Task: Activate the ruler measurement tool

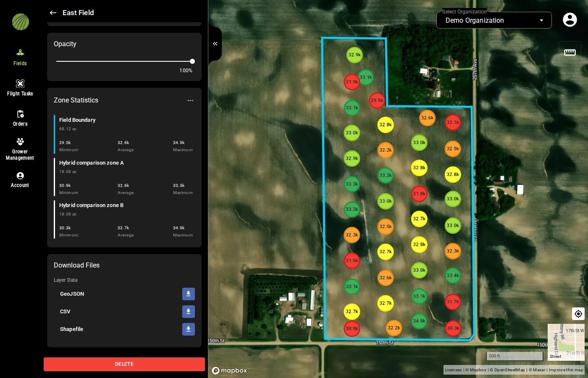Action: coord(570,52)
